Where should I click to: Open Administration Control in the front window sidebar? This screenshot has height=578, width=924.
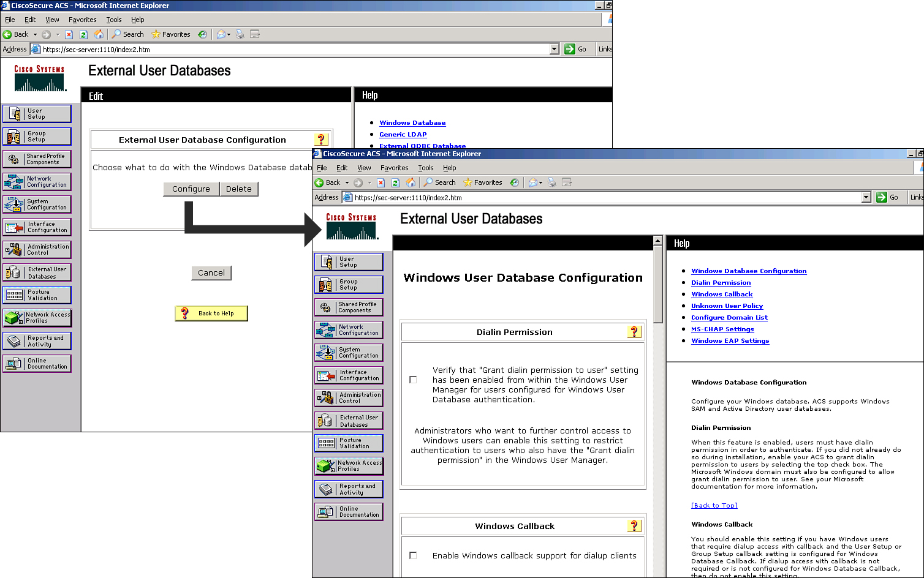[x=349, y=398]
